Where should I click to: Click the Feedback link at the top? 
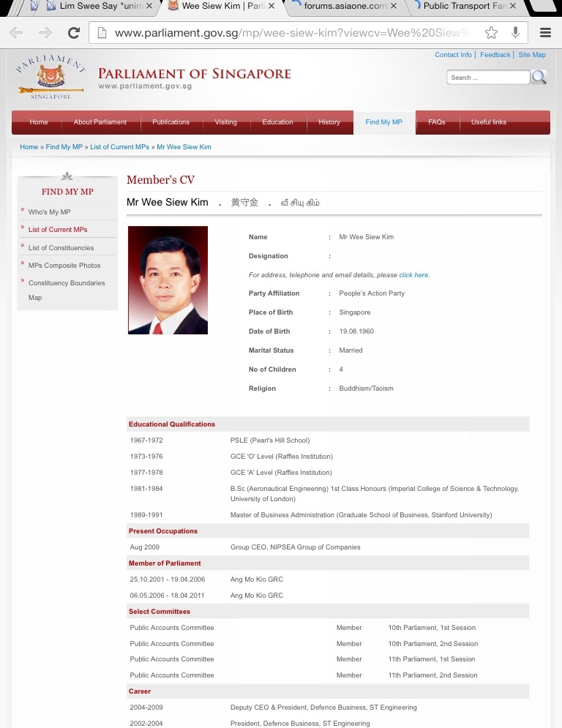pos(495,55)
